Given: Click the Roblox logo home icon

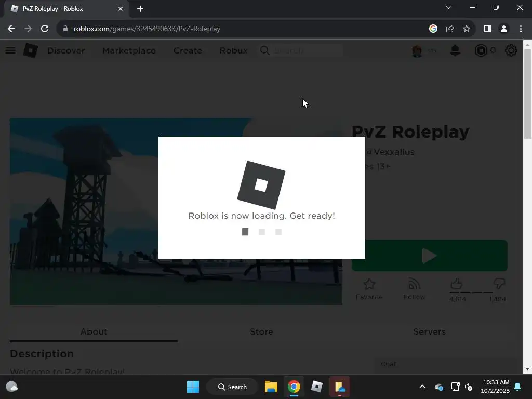Looking at the screenshot, I should click(x=31, y=50).
